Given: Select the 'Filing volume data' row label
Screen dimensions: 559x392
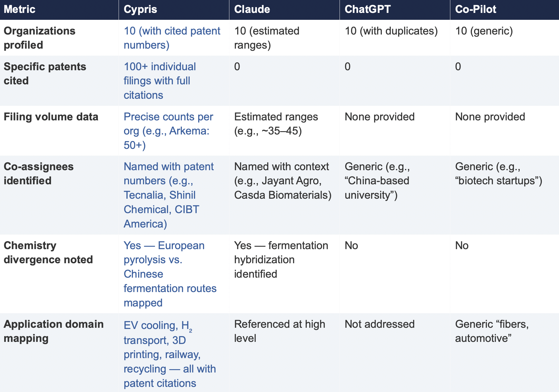Looking at the screenshot, I should [51, 117].
